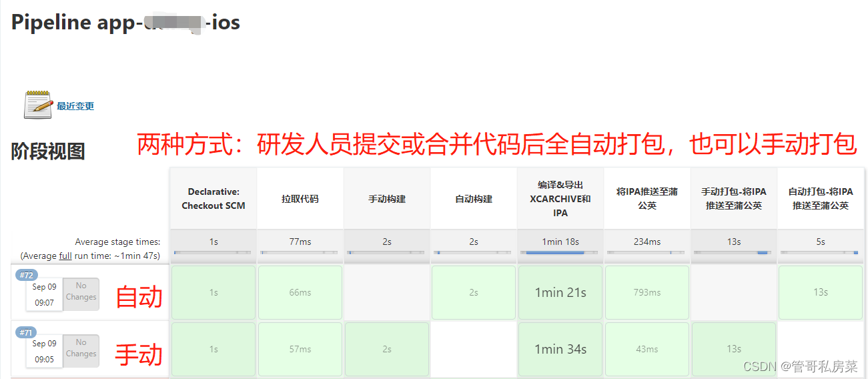Open build #72 自动构建 2s cell
This screenshot has width=868, height=379.
(x=474, y=292)
